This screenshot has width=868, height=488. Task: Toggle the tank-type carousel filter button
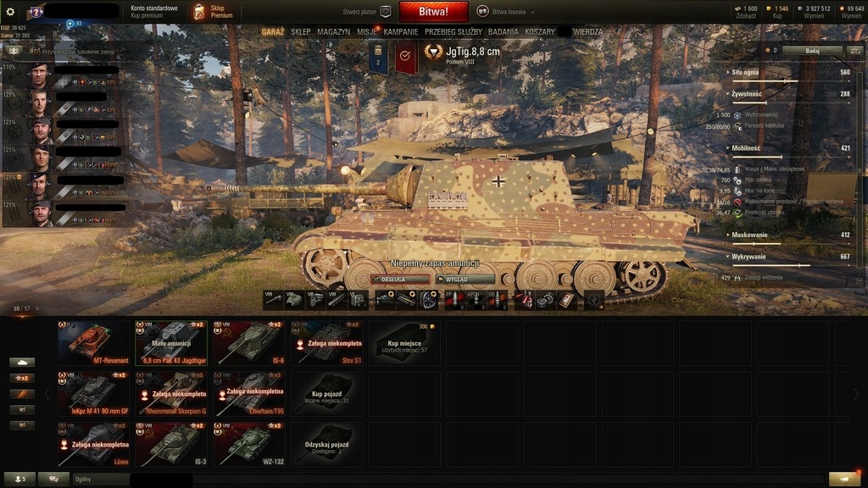click(22, 363)
